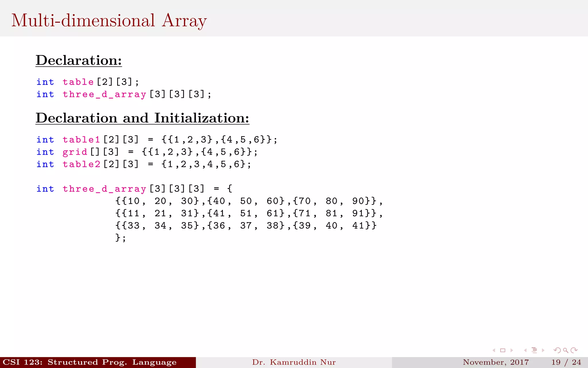
Task: Click the '19 / 24' page counter
Action: pos(566,362)
